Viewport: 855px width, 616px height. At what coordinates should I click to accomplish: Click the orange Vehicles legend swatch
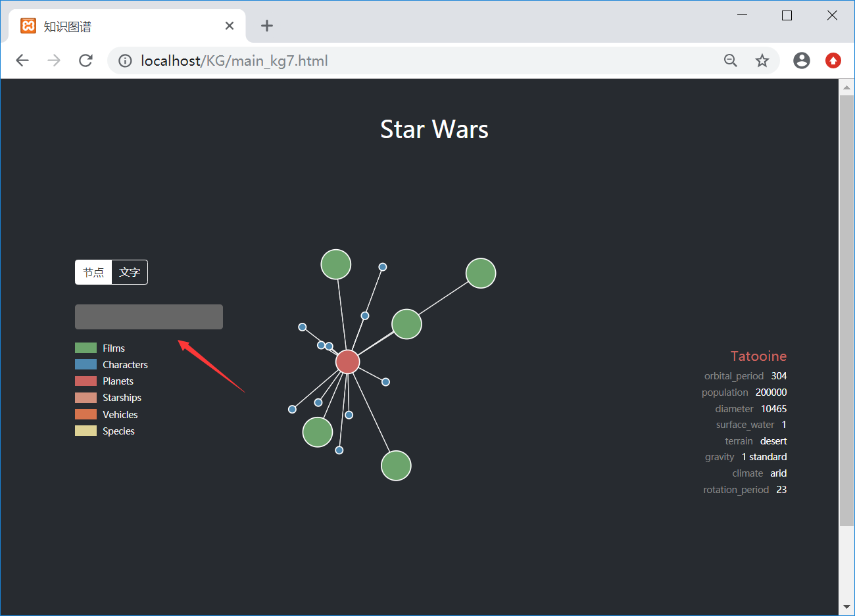85,414
